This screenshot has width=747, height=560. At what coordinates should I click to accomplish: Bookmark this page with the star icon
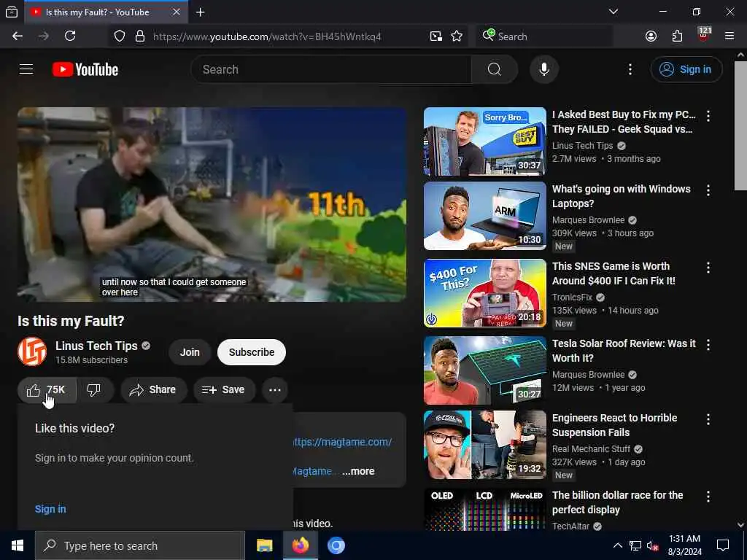coord(457,36)
